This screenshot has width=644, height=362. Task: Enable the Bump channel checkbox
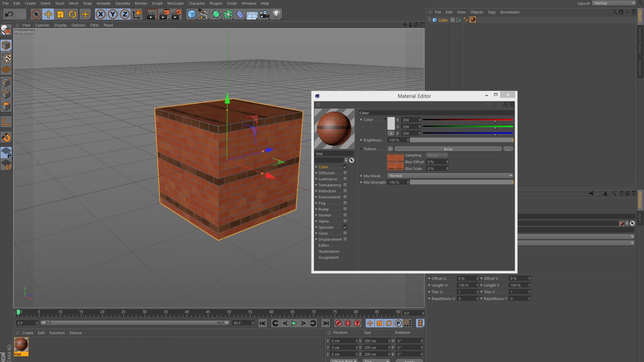point(345,209)
